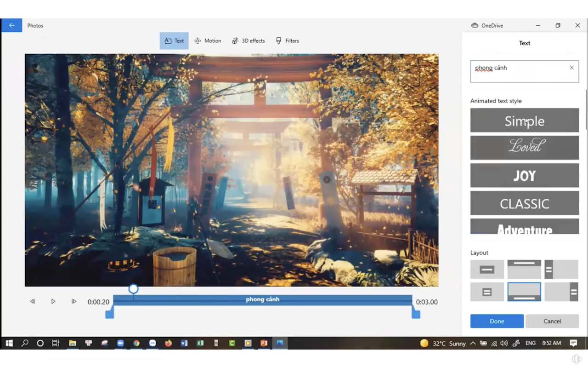The width and height of the screenshot is (588, 368).
Task: Choose the JOY animated text style
Action: click(525, 175)
